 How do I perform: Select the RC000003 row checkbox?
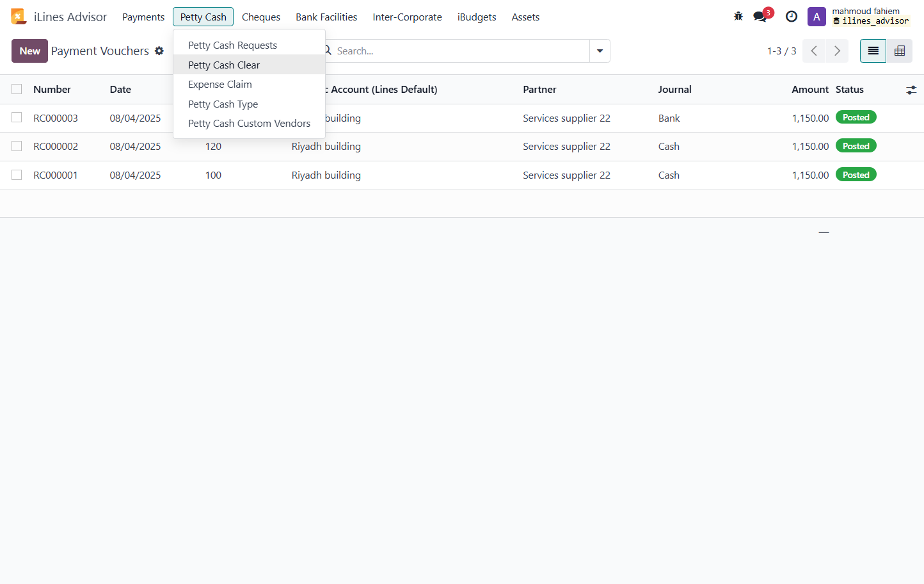[17, 118]
